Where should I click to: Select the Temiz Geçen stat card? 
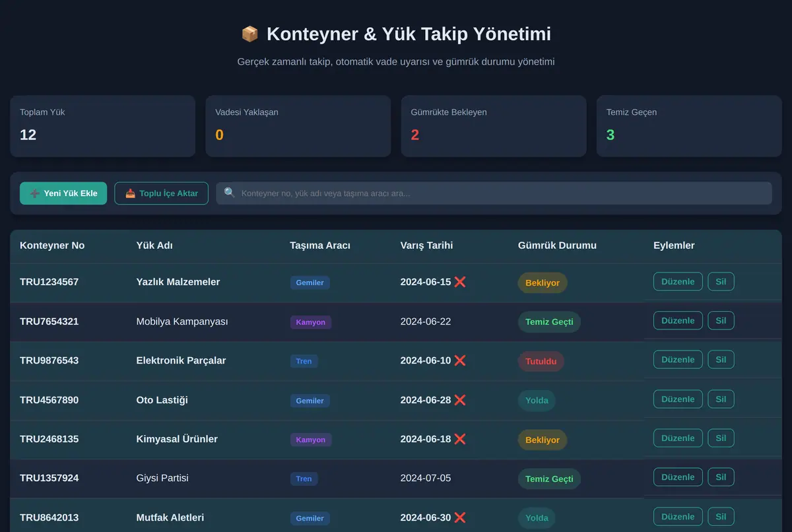pos(689,126)
